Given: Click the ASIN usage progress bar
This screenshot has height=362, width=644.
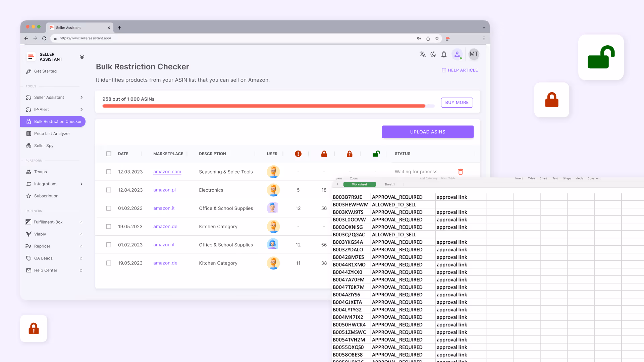Looking at the screenshot, I should (x=268, y=106).
